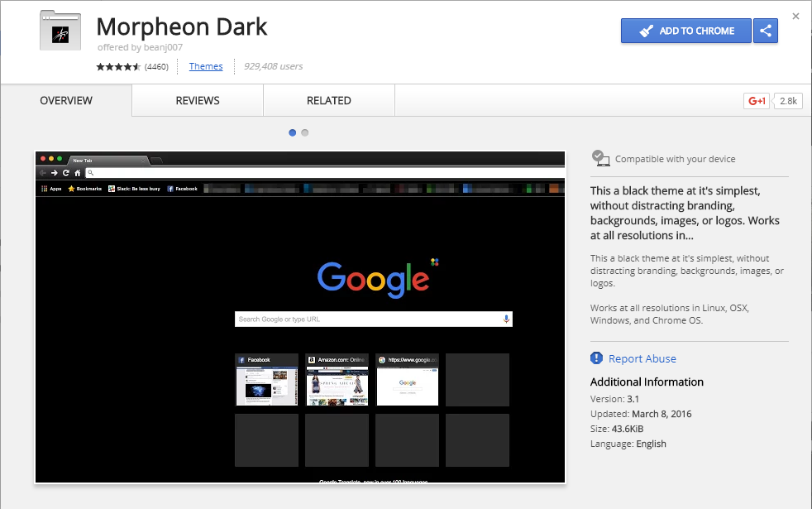Click the share icon button

766,31
